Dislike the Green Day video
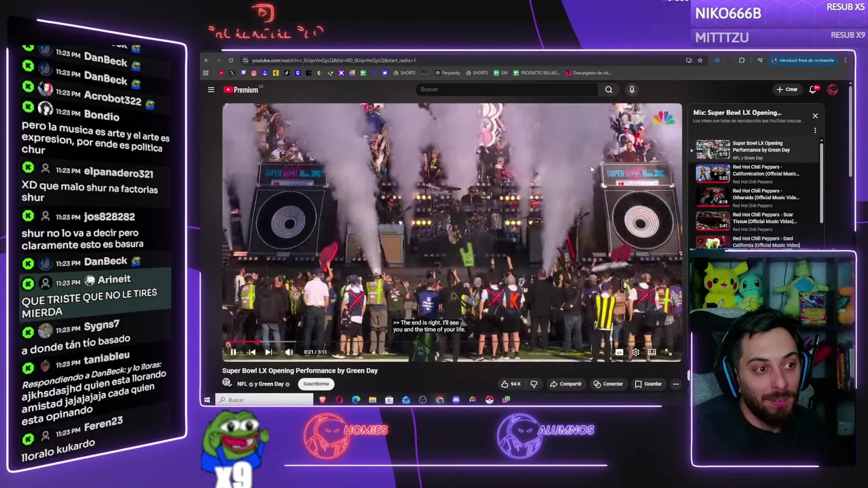Image resolution: width=868 pixels, height=488 pixels. (x=534, y=384)
